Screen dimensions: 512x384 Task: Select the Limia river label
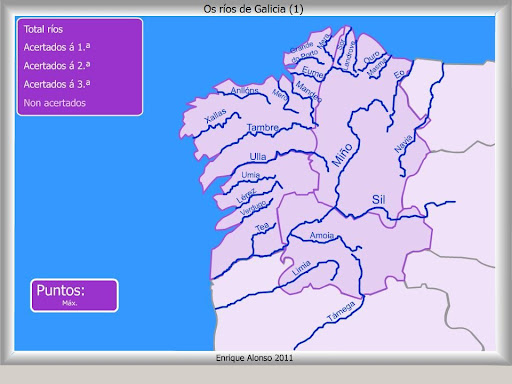[301, 268]
